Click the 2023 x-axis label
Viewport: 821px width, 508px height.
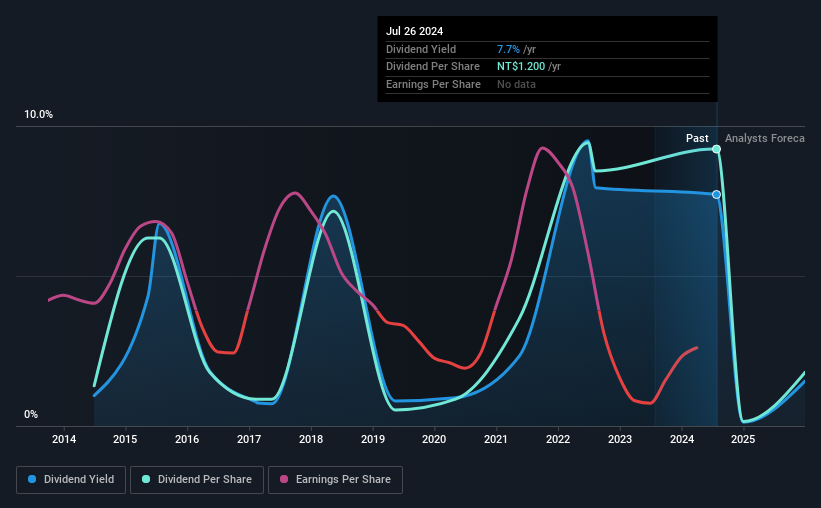[620, 439]
